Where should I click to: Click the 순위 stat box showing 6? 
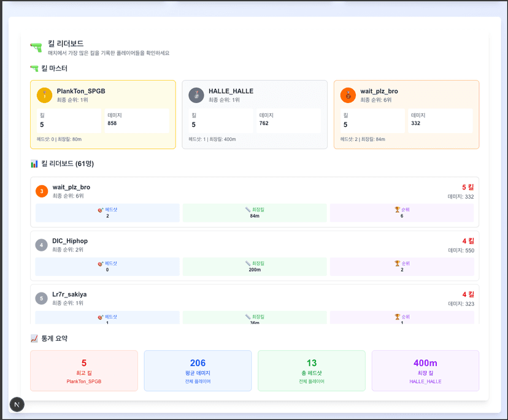coord(401,213)
